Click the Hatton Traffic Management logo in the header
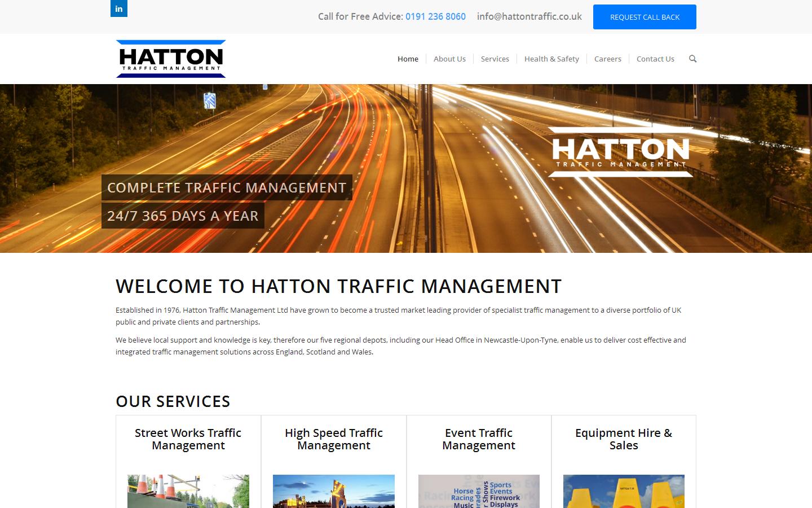The image size is (812, 508). pos(170,59)
